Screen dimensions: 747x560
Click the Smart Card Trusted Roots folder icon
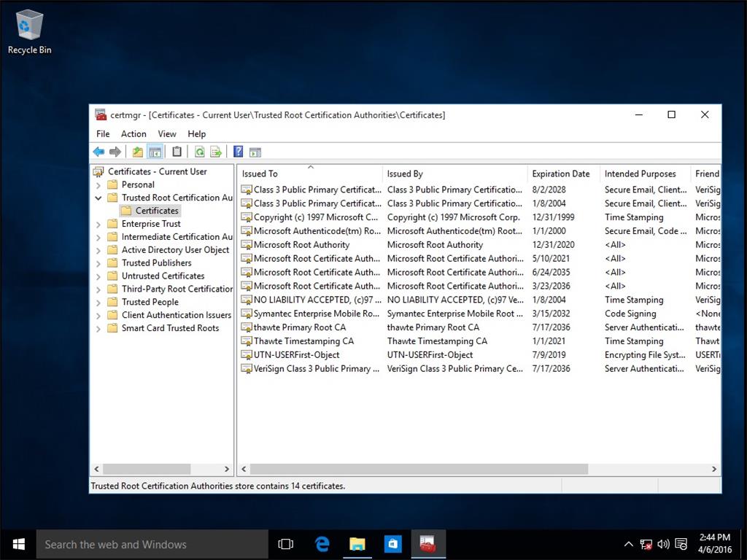(112, 328)
